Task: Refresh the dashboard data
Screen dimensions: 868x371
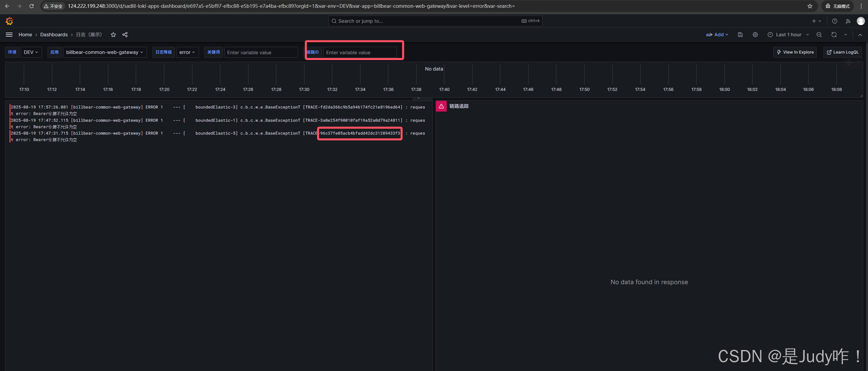Action: [834, 35]
